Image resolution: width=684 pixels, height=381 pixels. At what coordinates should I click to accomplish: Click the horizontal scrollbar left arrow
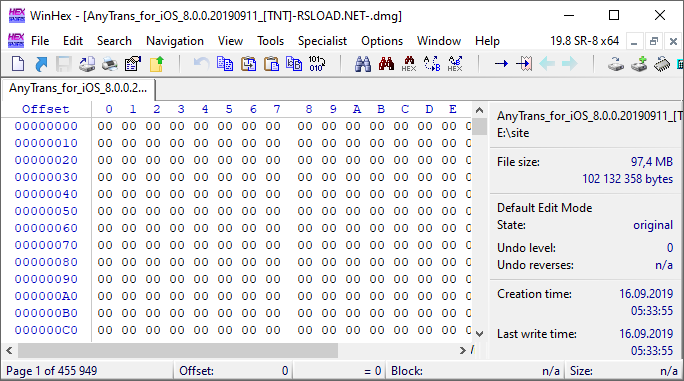click(9, 350)
